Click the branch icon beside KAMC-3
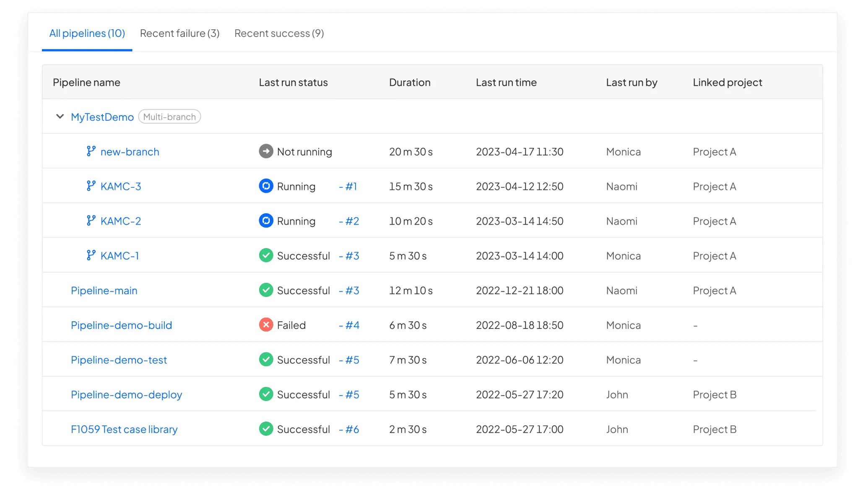Image resolution: width=868 pixels, height=489 pixels. pyautogui.click(x=91, y=186)
